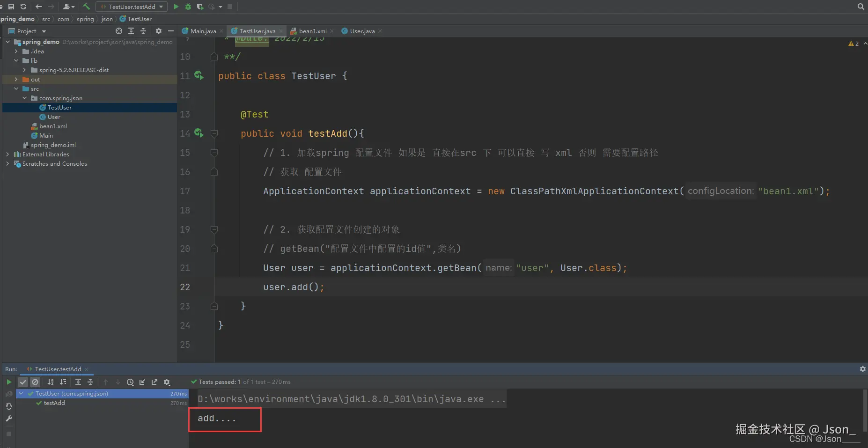
Task: Close the User.java editor tab
Action: click(x=380, y=31)
